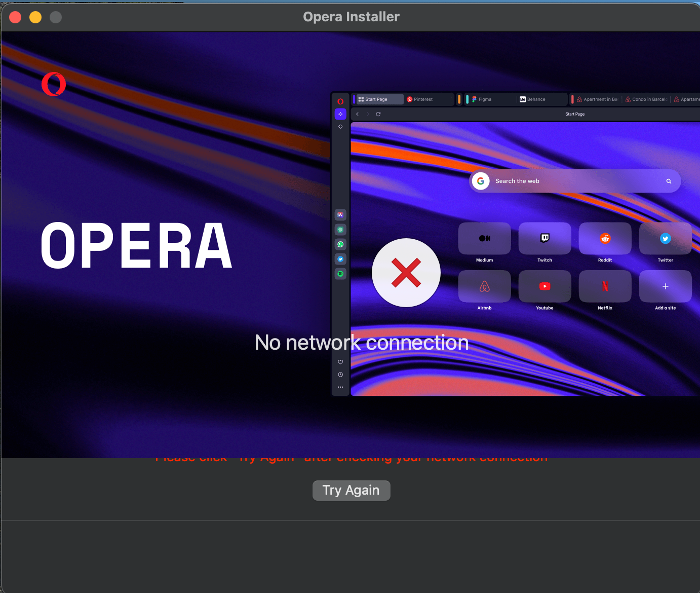Image resolution: width=700 pixels, height=593 pixels.
Task: Close the Opera Installer window
Action: (x=15, y=17)
